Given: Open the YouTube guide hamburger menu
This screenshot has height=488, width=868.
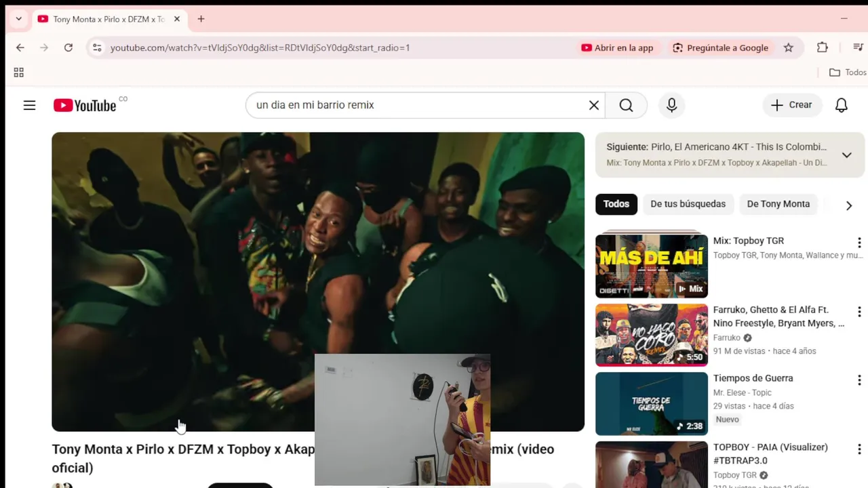Looking at the screenshot, I should click(x=29, y=105).
